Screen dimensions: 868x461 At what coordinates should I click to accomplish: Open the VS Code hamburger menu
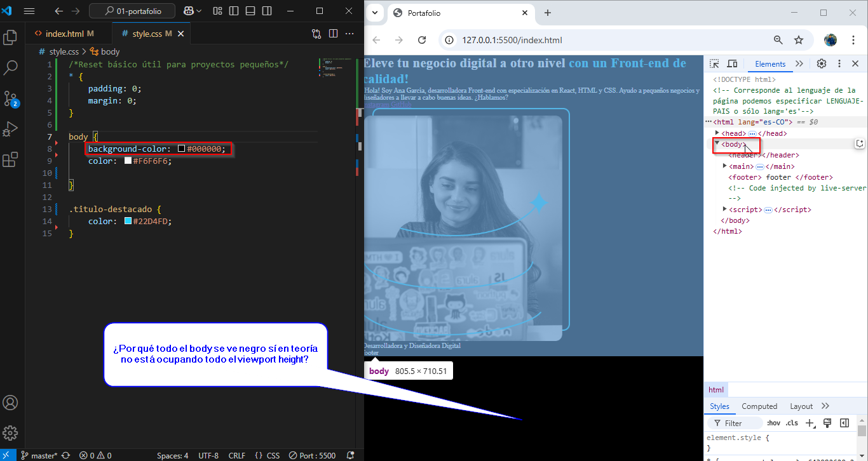pyautogui.click(x=29, y=11)
